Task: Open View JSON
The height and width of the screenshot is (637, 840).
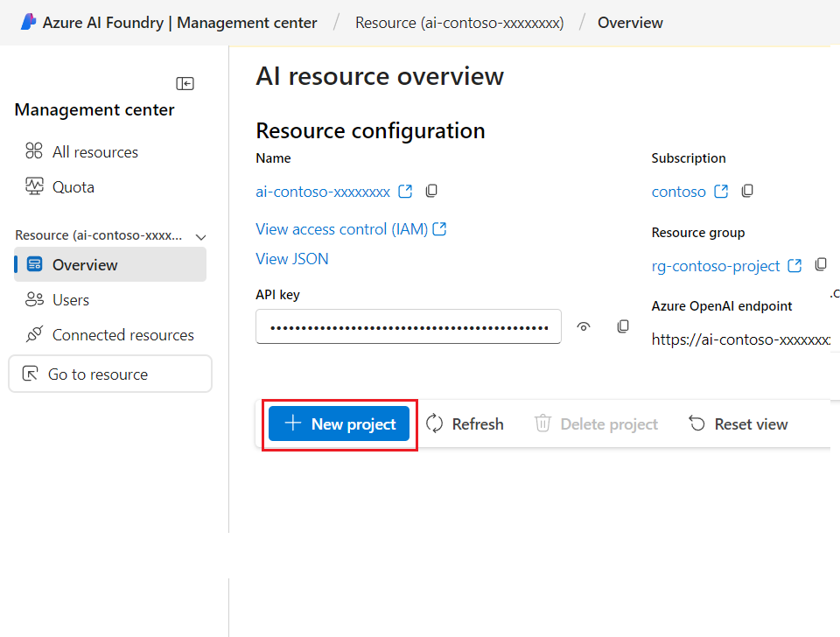Action: [292, 258]
